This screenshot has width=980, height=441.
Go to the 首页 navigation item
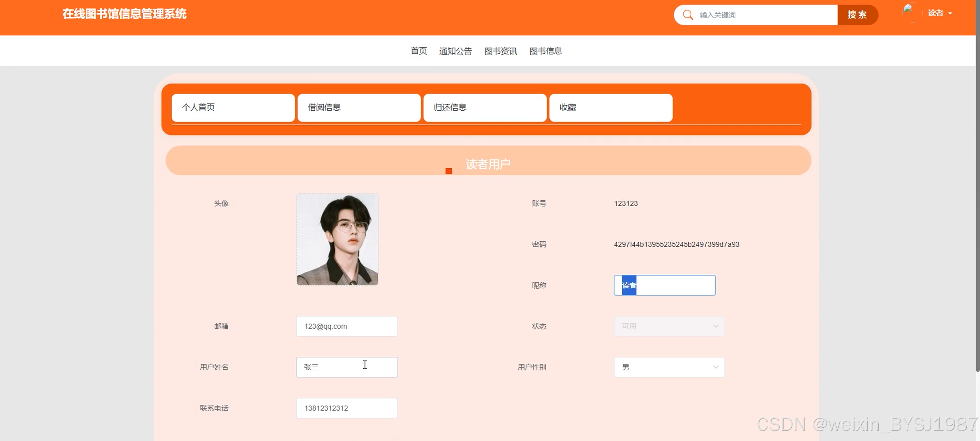click(418, 51)
